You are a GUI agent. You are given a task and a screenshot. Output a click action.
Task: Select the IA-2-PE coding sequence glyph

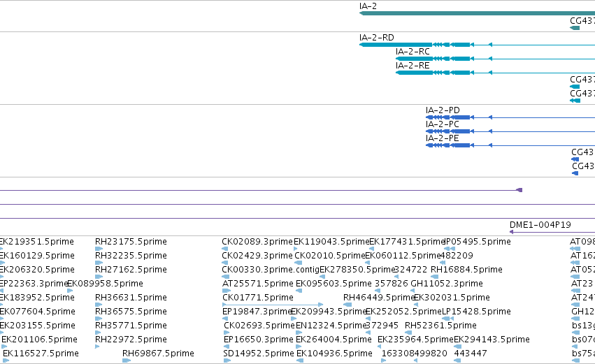[510, 145]
